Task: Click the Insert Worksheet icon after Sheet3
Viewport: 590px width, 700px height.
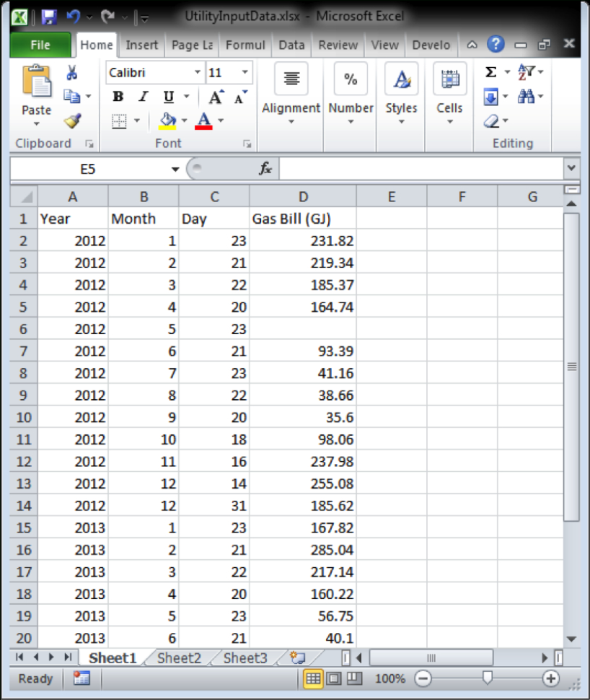Action: pyautogui.click(x=296, y=657)
